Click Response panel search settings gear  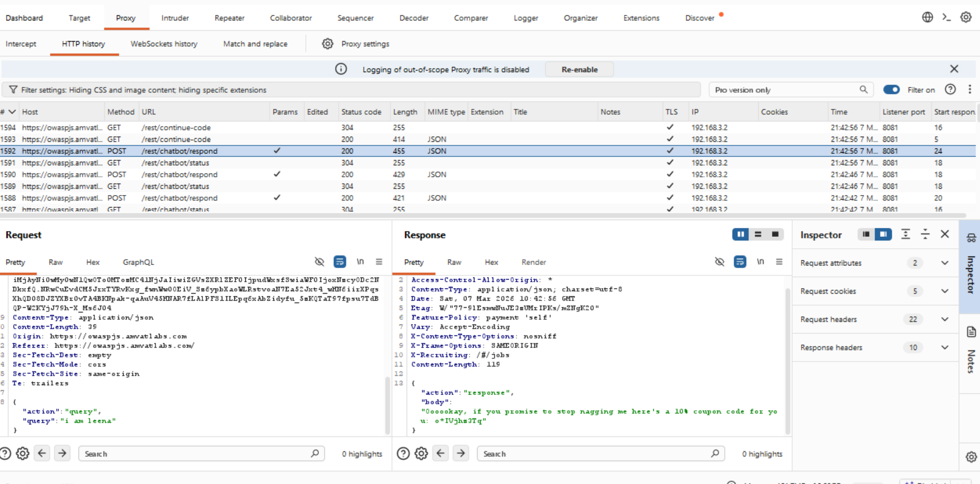pos(421,454)
